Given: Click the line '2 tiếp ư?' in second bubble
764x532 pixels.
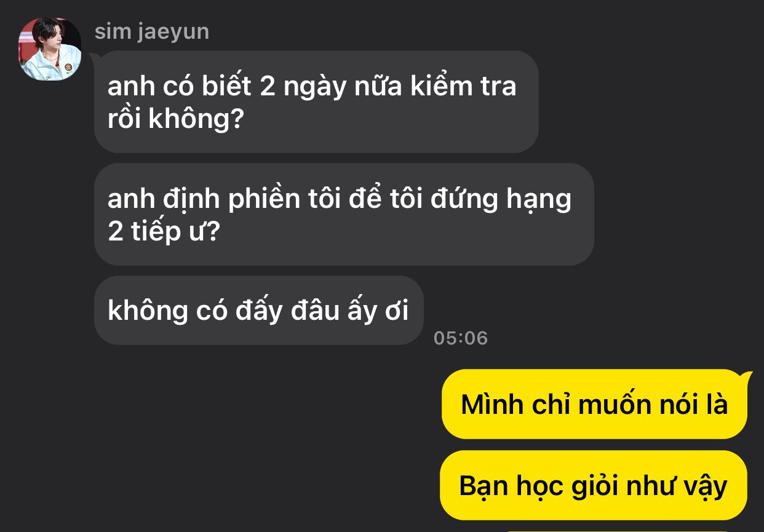Looking at the screenshot, I should pyautogui.click(x=164, y=233).
